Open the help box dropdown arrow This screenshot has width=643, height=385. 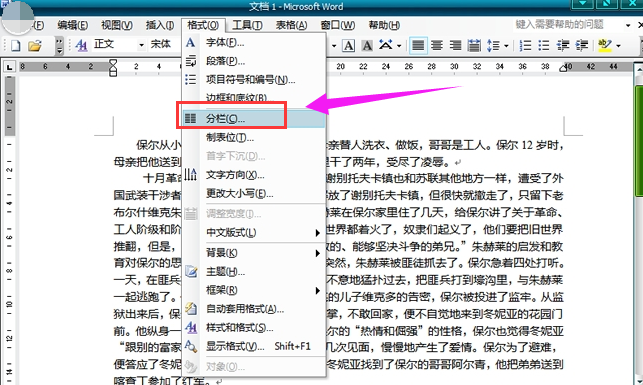pyautogui.click(x=628, y=25)
